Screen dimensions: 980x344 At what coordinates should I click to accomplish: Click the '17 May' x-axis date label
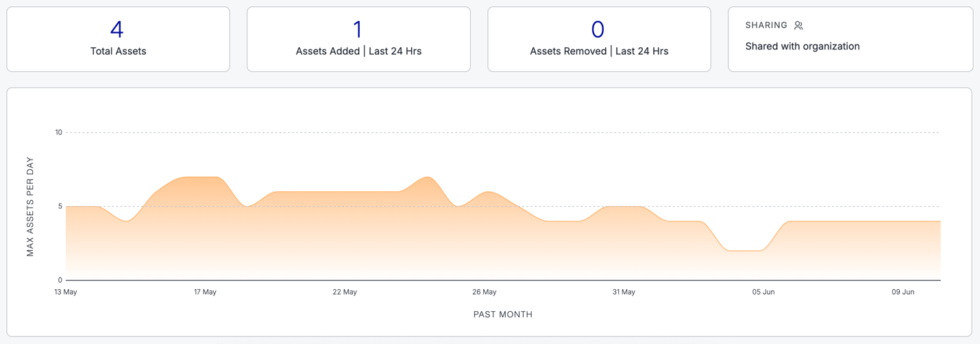205,292
